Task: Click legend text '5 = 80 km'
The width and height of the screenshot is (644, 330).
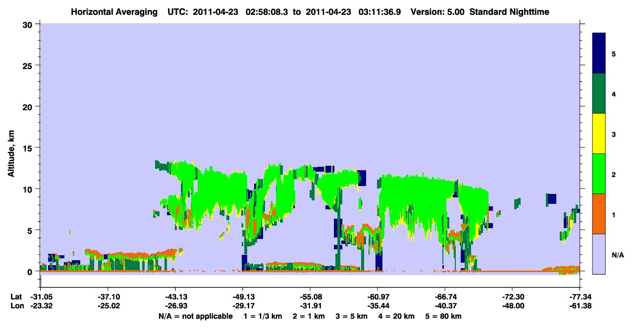Action: [x=444, y=316]
